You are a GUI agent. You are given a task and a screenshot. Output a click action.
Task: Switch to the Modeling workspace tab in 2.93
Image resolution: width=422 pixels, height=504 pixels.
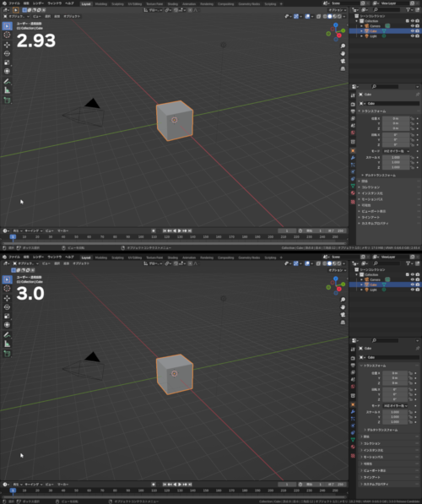(x=101, y=4)
